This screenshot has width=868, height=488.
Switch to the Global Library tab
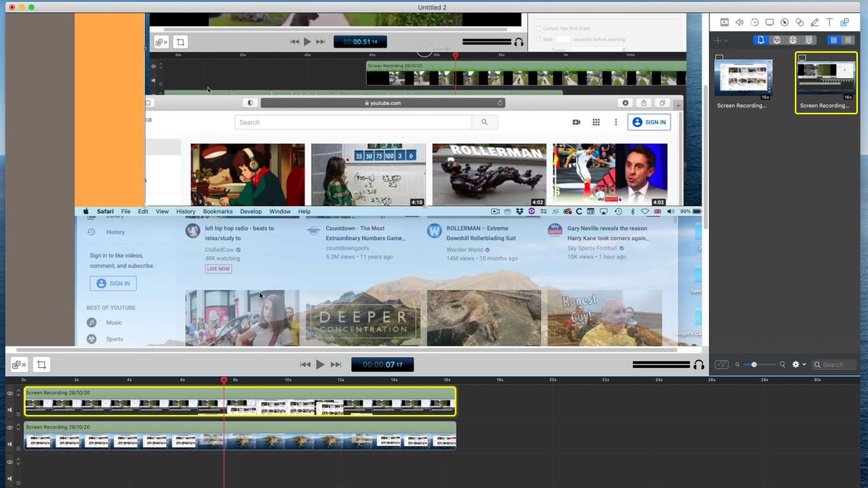[x=793, y=40]
